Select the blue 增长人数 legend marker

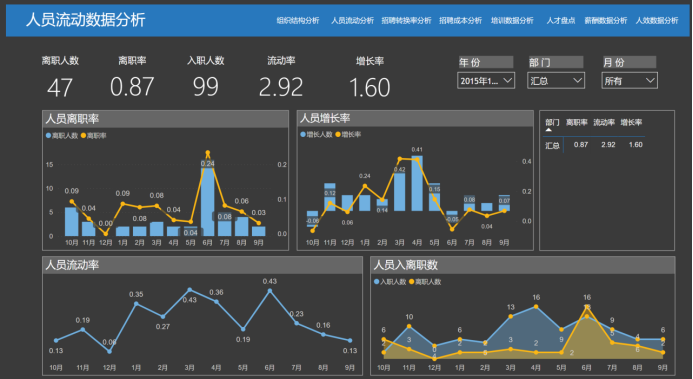click(x=303, y=134)
